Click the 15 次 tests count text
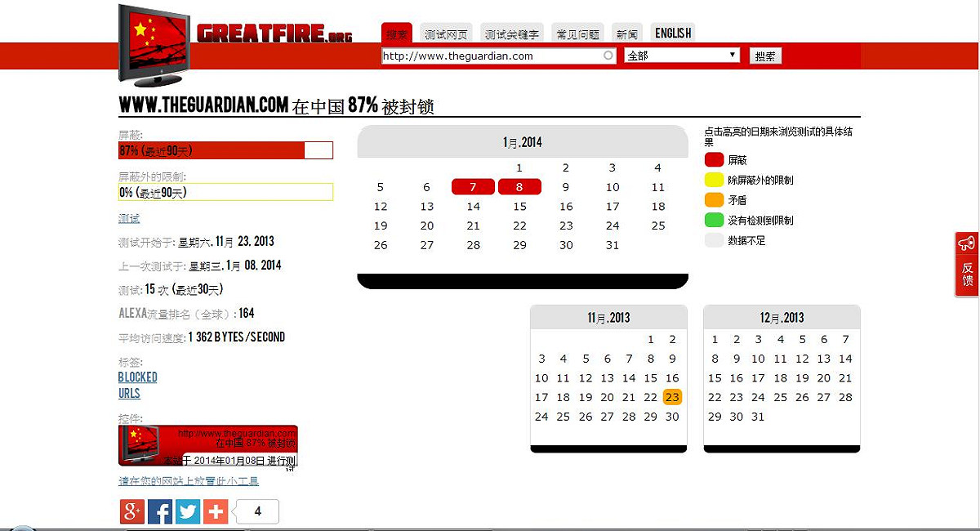The image size is (980, 531). coord(157,289)
